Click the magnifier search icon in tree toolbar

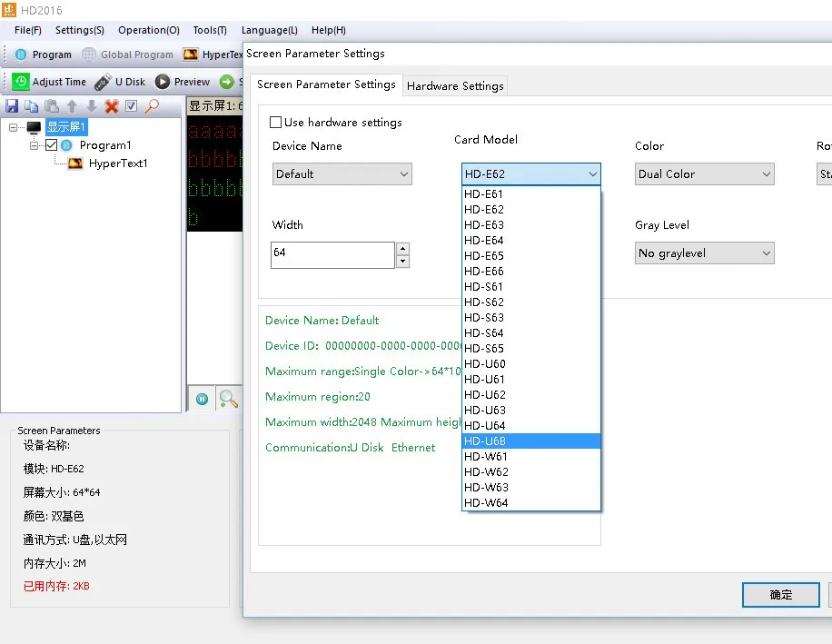(x=152, y=106)
